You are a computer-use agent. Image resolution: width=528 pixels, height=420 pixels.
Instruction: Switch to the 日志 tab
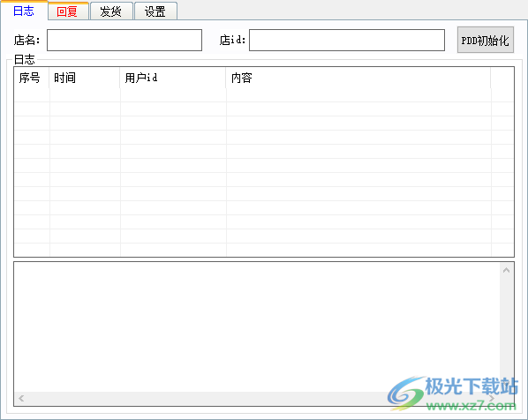tap(24, 11)
